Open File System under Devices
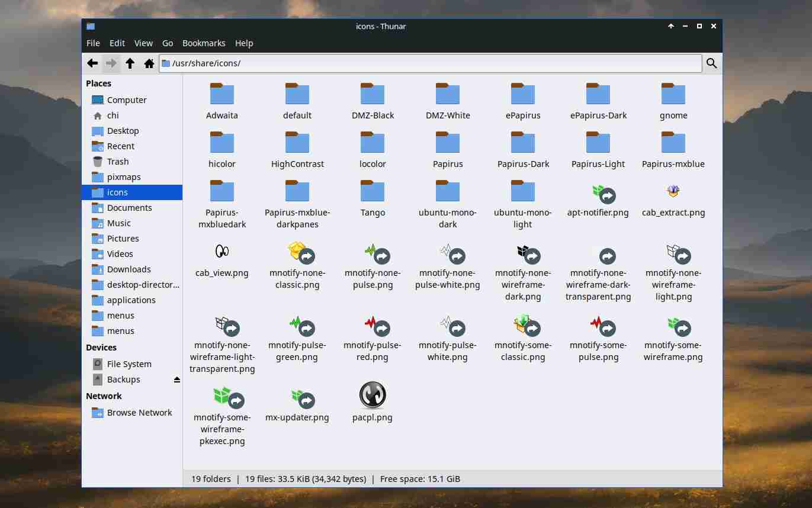 (129, 364)
